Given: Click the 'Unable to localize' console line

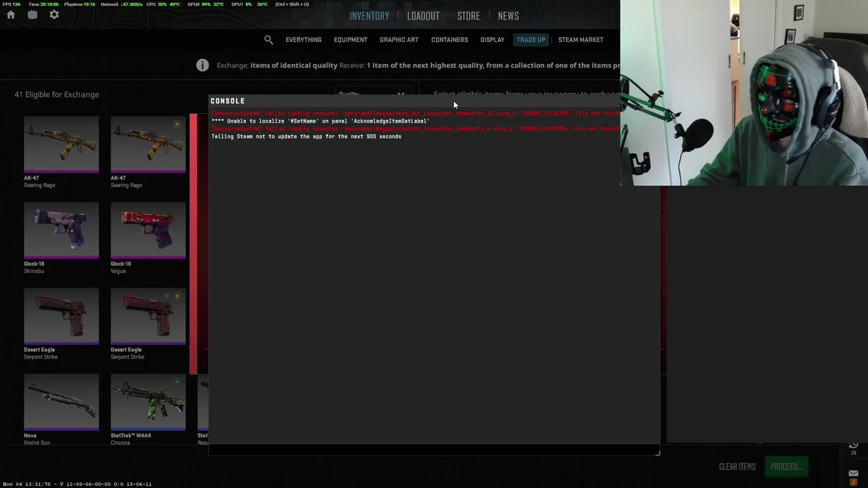Looking at the screenshot, I should coord(320,121).
